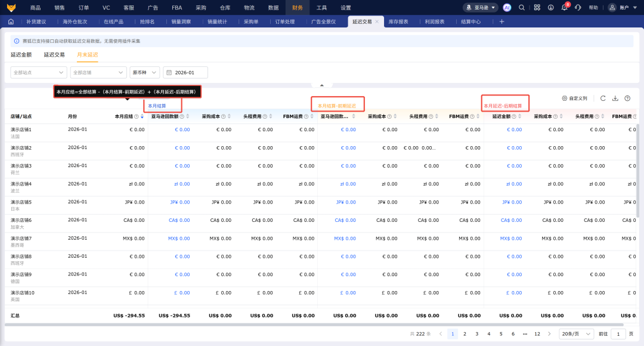Image resolution: width=644 pixels, height=346 pixels.
Task: Click summary total US$ -294.55 under 本月应结
Action: point(129,316)
